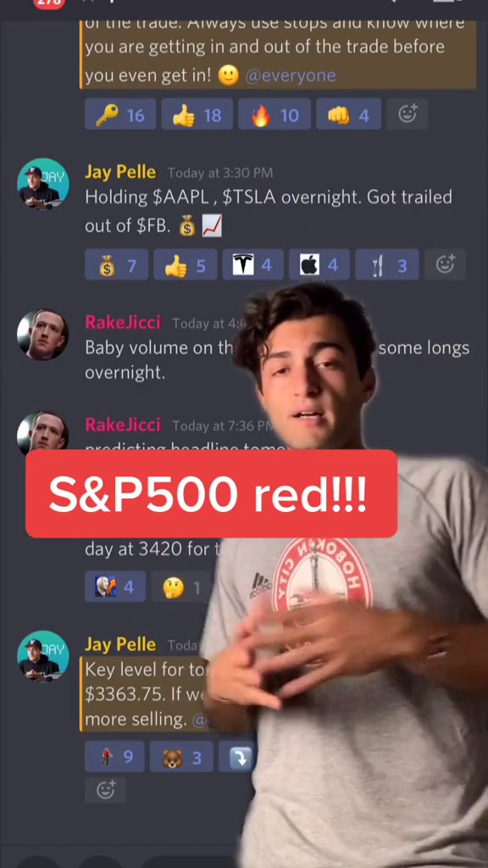
Task: Open RakeJicci's profile from 7:36 PM username
Action: coord(123,425)
